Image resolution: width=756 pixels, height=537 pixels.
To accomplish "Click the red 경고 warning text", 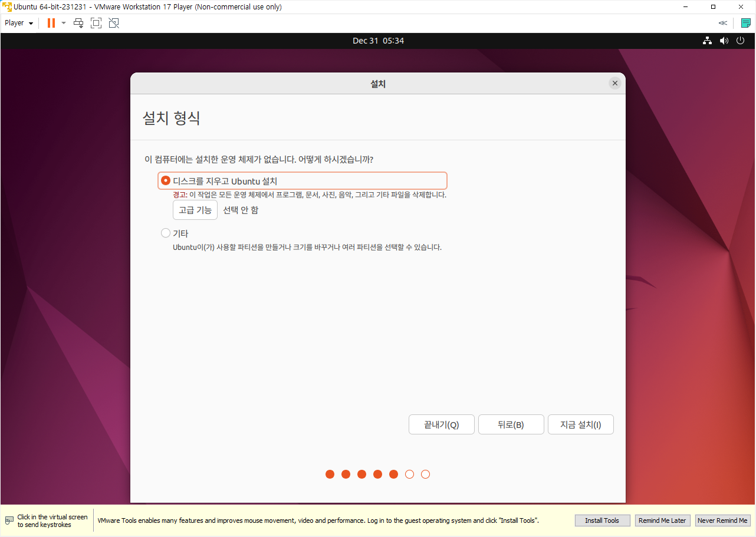I will [179, 195].
